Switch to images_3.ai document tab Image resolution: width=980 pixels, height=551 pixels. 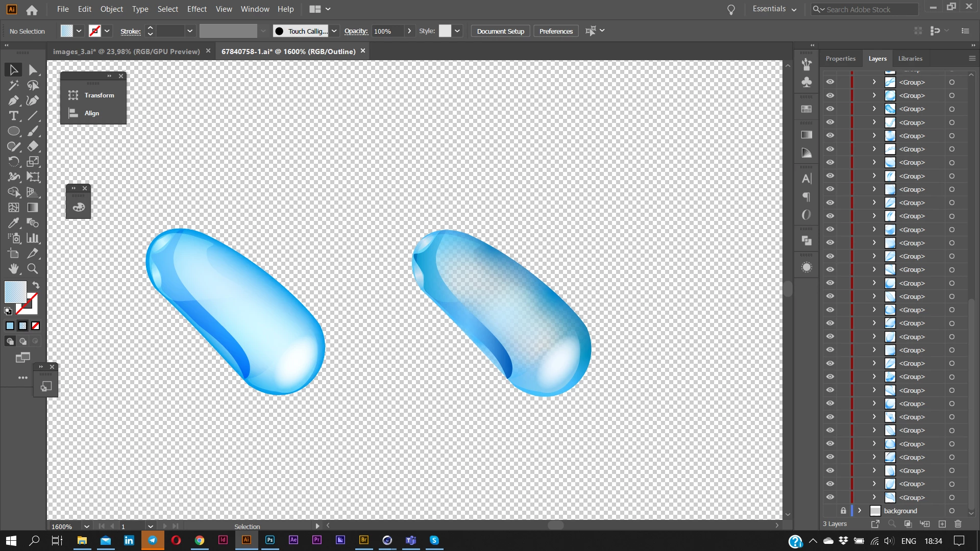coord(126,52)
